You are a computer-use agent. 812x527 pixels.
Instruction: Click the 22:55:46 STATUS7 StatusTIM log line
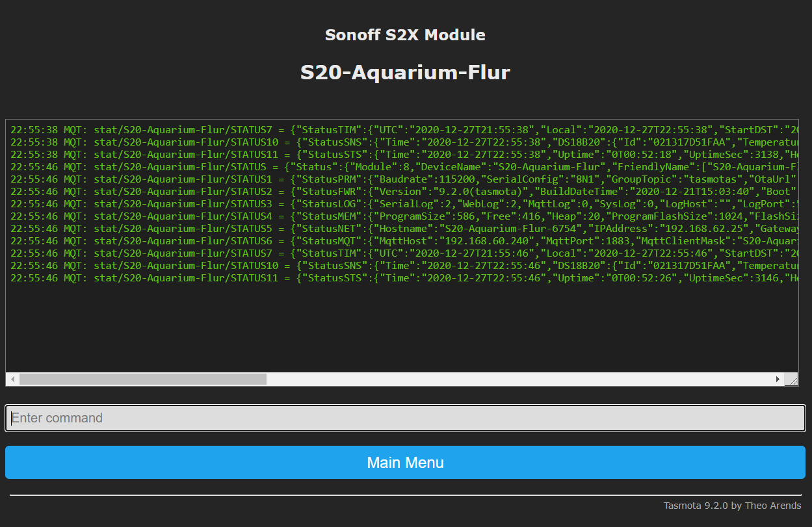coord(403,253)
